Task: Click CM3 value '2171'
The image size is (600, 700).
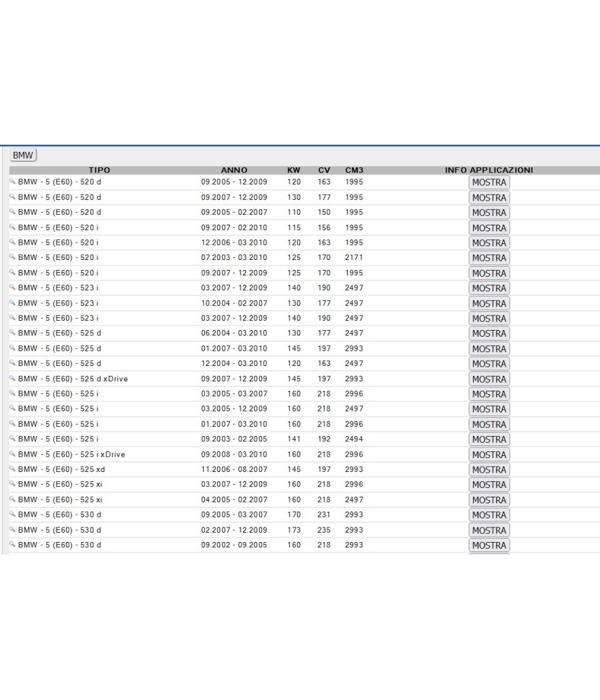Action: 354,257
